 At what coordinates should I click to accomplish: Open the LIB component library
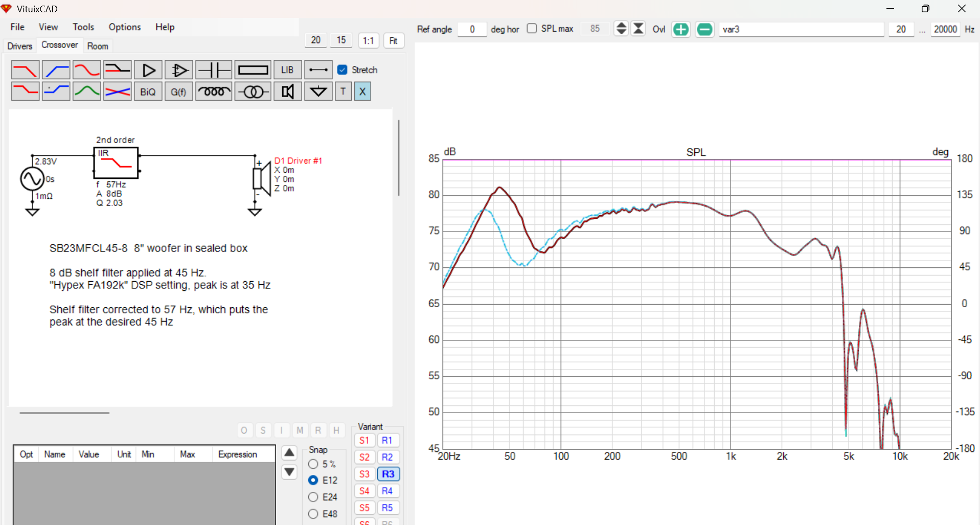[x=287, y=70]
